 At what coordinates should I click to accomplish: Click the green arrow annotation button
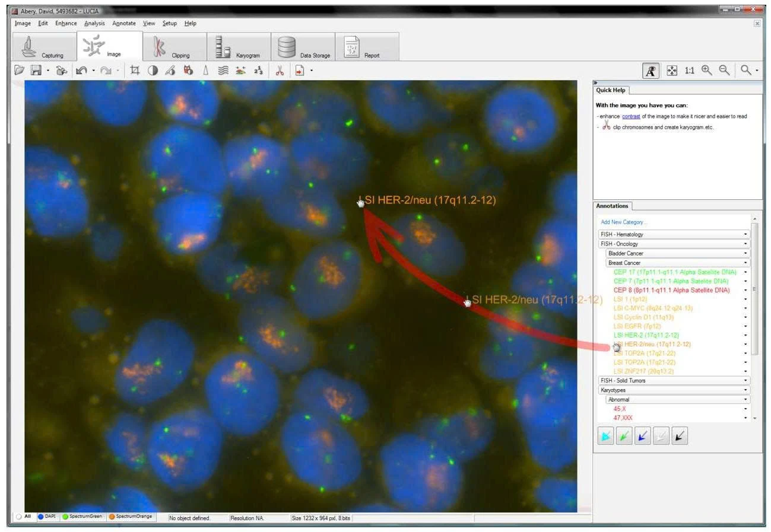pos(624,437)
